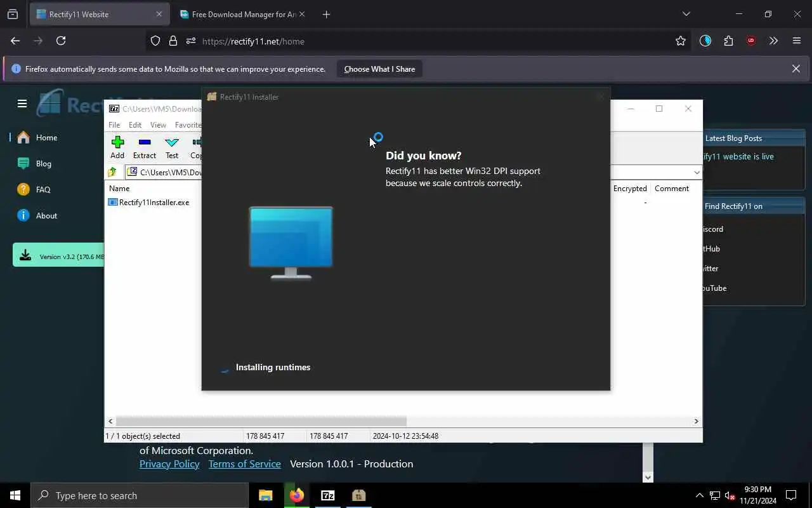Screen dimensions: 812x508
Task: Open new Firefox tab plus button
Action: pyautogui.click(x=326, y=14)
